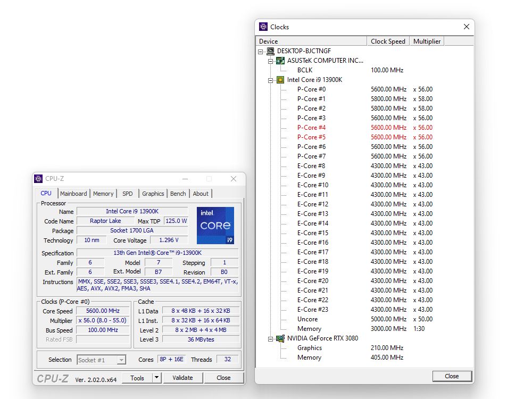Open the Bench tab

tap(178, 194)
